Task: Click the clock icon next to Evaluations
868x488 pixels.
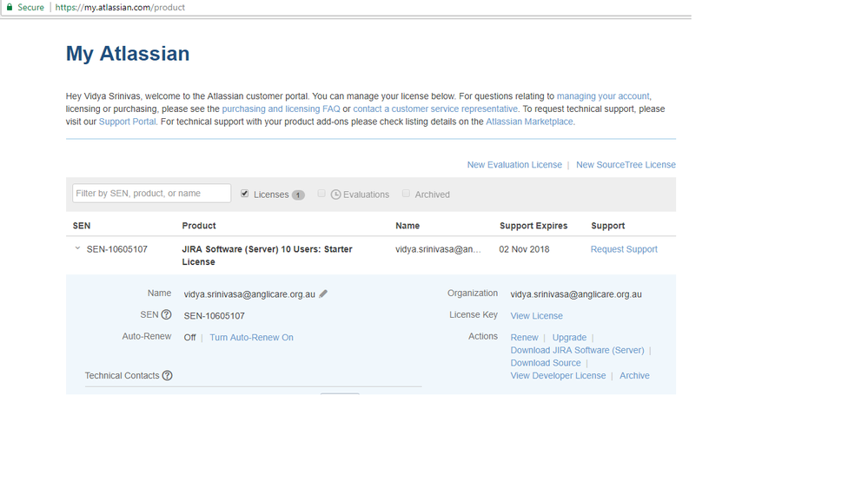Action: coord(335,195)
